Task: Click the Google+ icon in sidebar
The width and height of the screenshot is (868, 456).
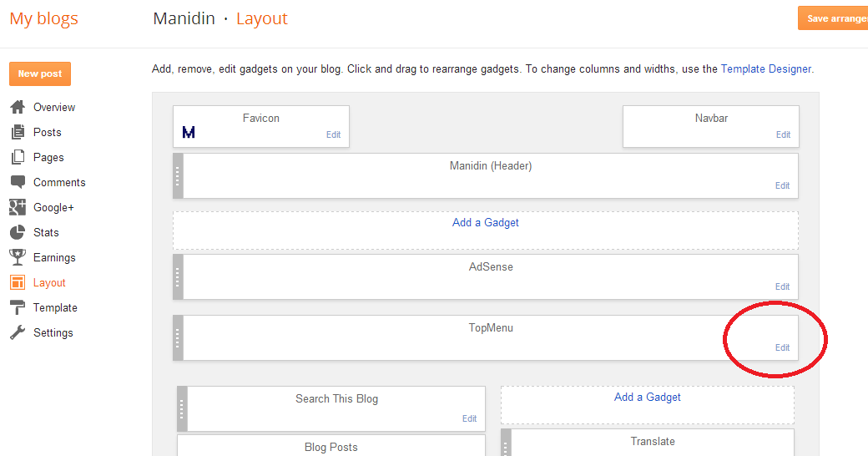Action: [x=18, y=207]
